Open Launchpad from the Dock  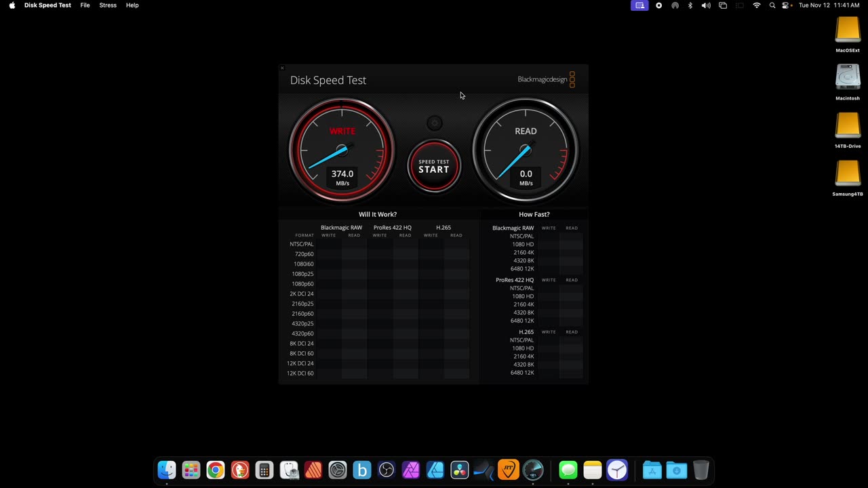[191, 470]
